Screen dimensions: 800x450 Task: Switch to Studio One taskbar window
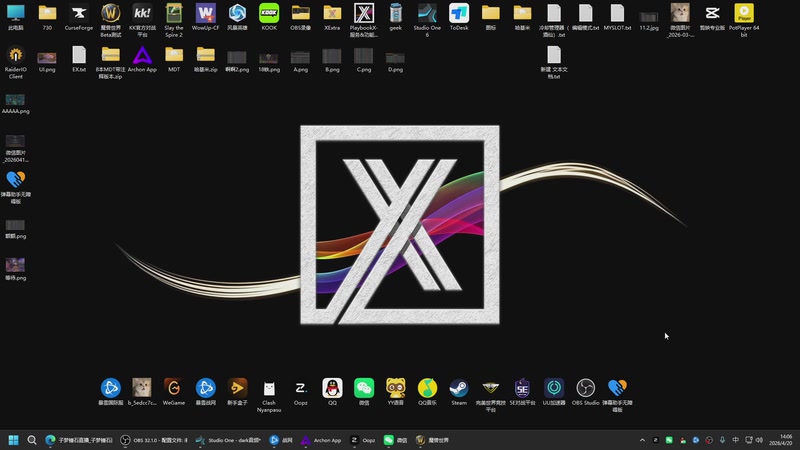point(228,440)
